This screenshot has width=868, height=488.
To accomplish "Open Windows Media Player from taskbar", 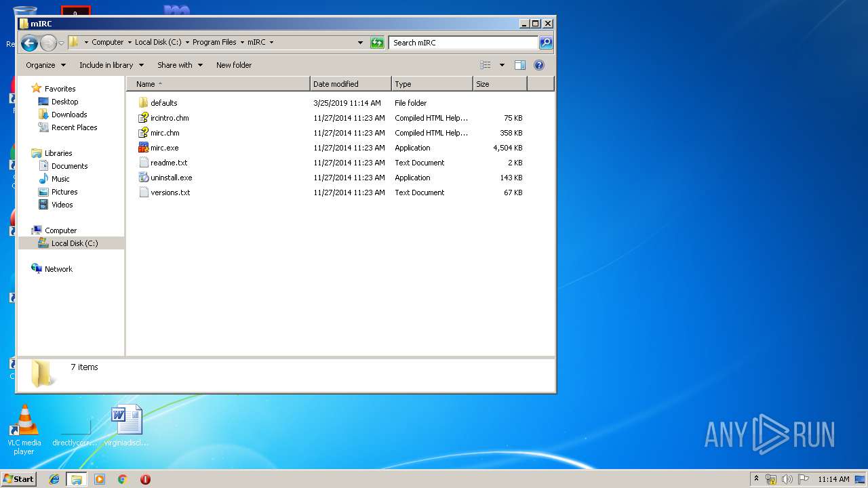I will point(100,479).
